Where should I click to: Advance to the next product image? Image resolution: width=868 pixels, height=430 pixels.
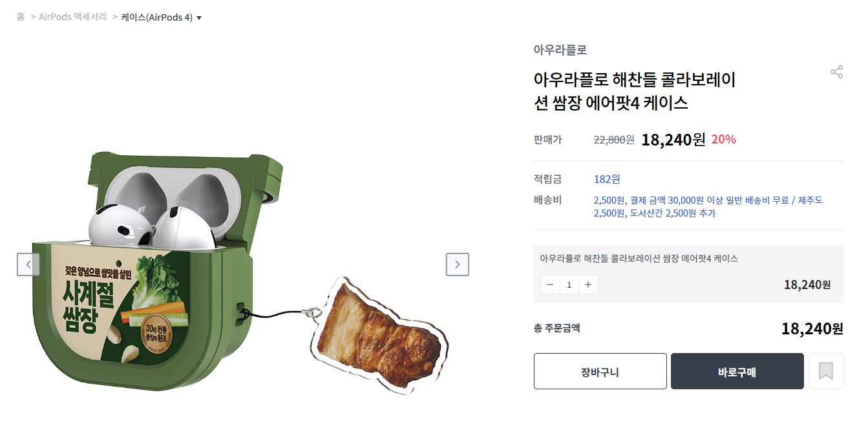pos(457,264)
